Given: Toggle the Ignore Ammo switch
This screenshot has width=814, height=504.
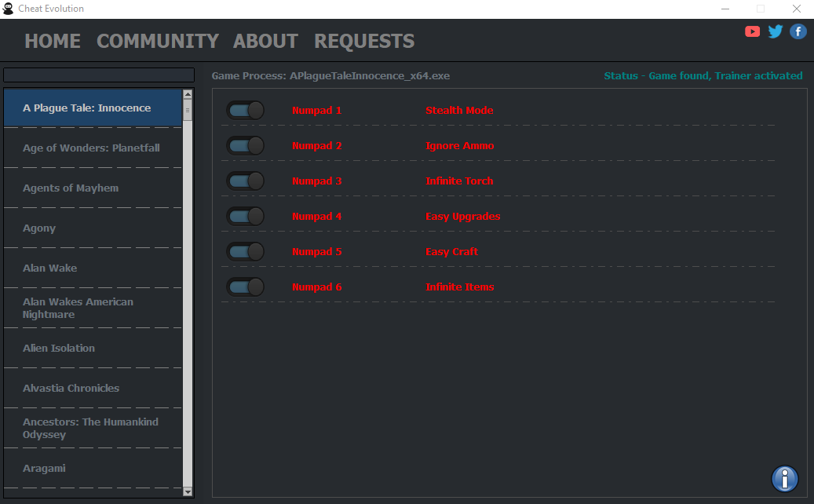Looking at the screenshot, I should (246, 145).
